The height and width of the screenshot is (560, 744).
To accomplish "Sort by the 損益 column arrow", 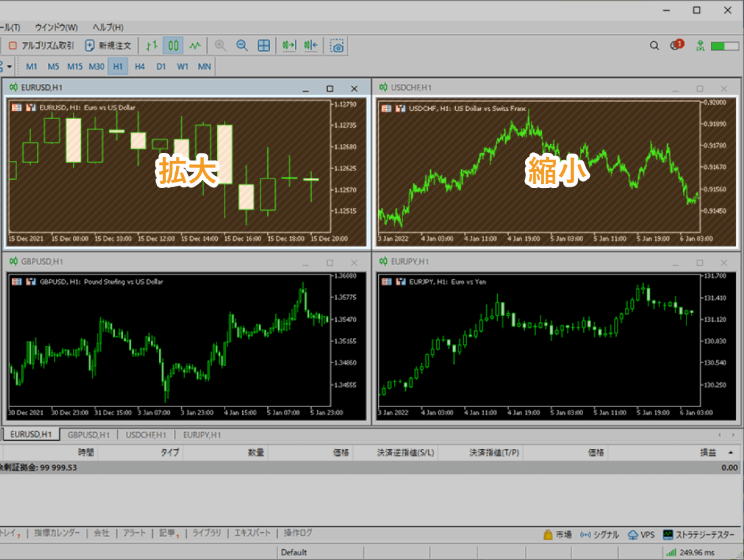I will coord(730,452).
